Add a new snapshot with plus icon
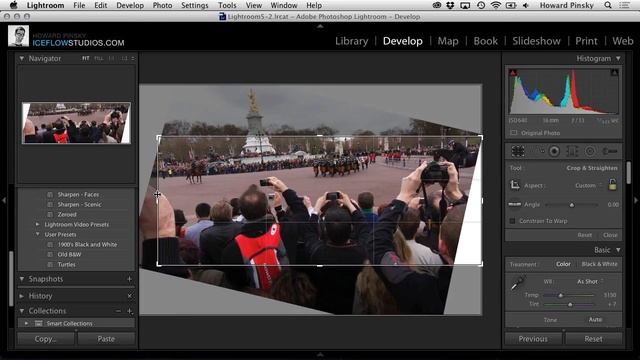This screenshot has width=640, height=360. click(x=129, y=279)
